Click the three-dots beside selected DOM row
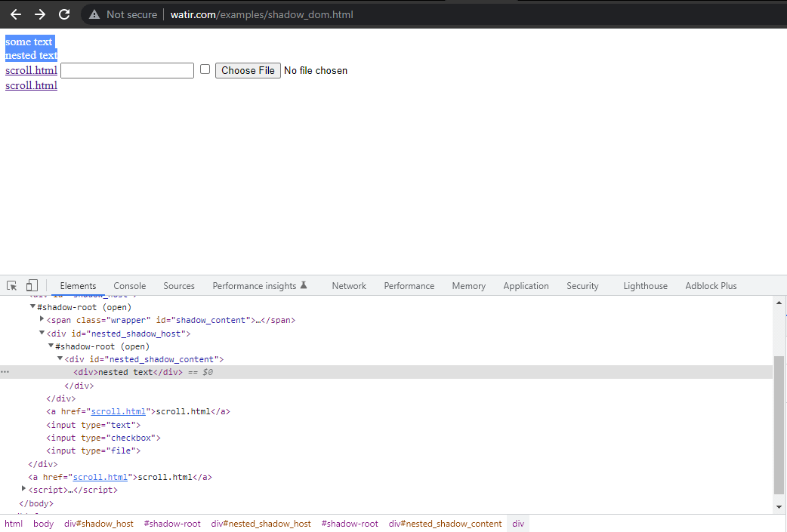This screenshot has height=532, width=787. pyautogui.click(x=5, y=372)
